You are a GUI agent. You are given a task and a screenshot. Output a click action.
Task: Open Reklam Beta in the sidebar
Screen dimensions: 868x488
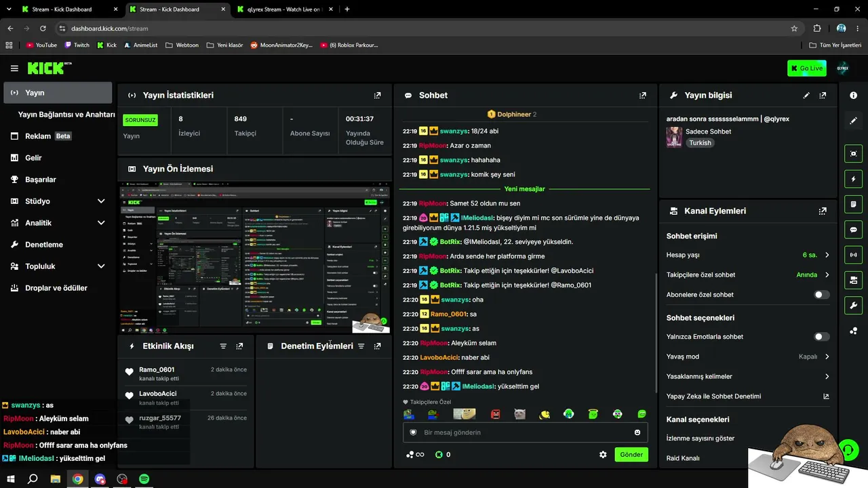pos(58,136)
